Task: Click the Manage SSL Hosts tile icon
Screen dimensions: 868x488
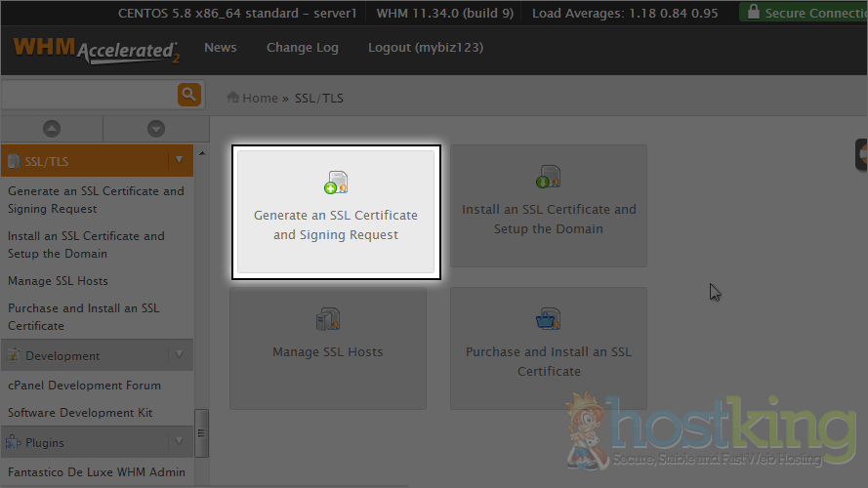Action: coord(327,319)
